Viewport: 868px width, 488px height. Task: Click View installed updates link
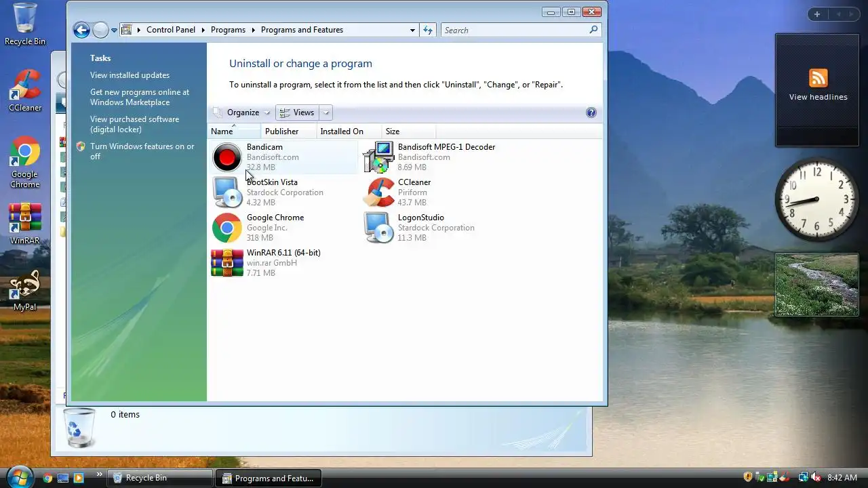130,75
